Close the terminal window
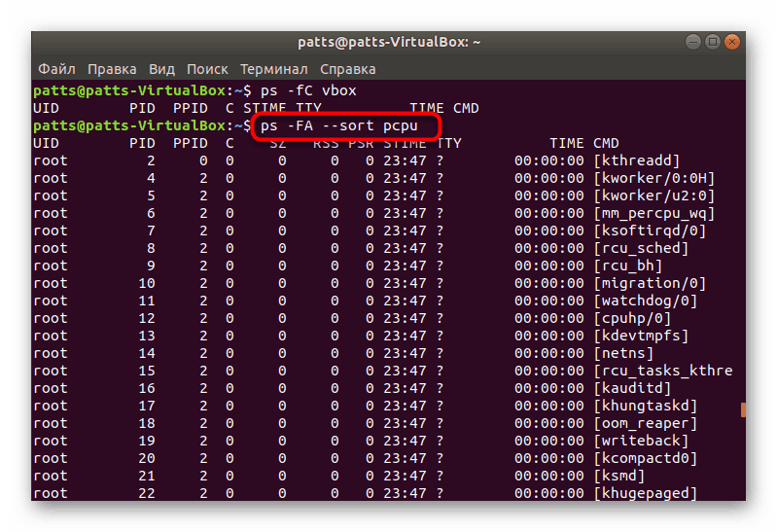Viewport: 777px width, 532px height. pos(732,42)
